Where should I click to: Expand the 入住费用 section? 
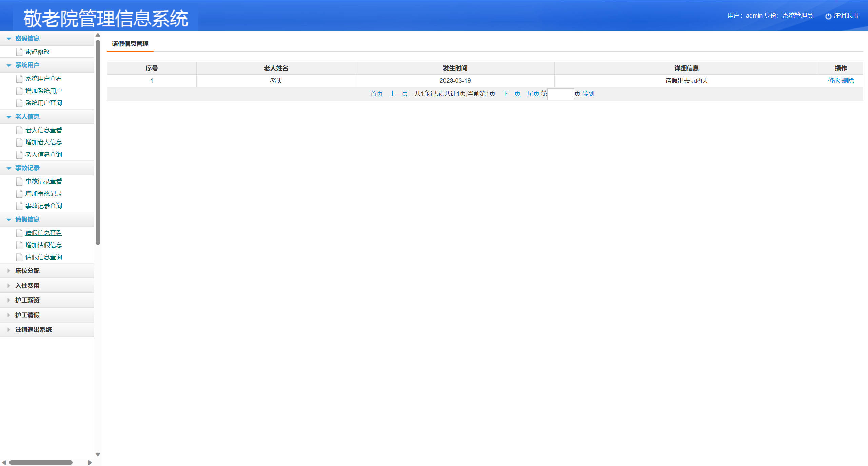(x=27, y=286)
